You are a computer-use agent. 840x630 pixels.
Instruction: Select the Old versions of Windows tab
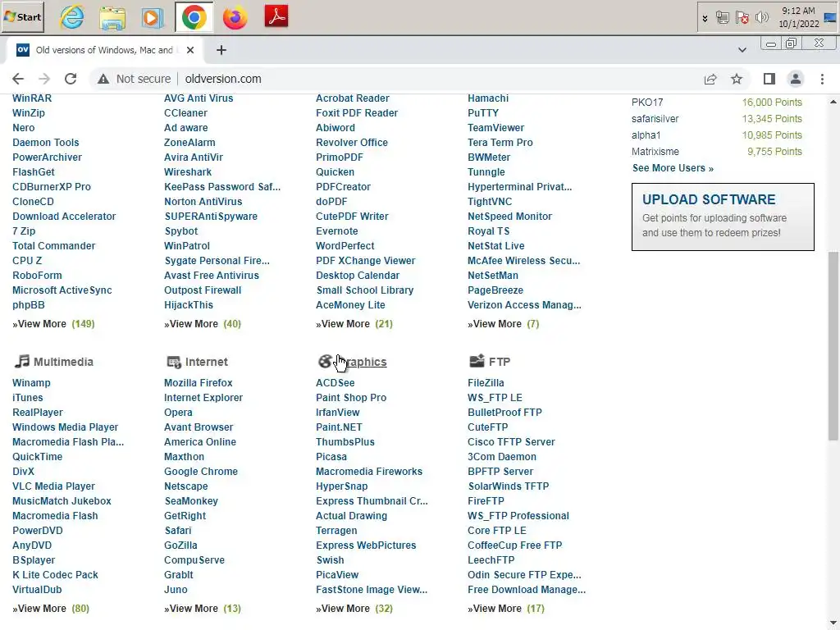(105, 50)
